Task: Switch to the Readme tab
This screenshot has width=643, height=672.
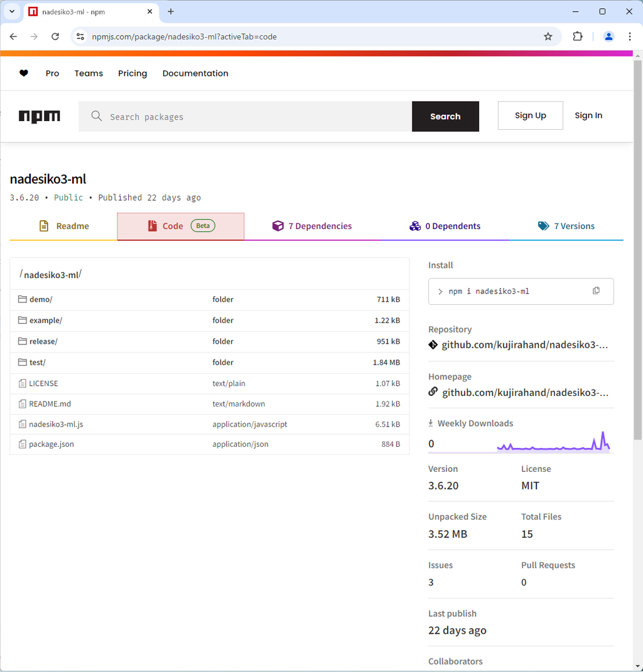Action: tap(64, 226)
